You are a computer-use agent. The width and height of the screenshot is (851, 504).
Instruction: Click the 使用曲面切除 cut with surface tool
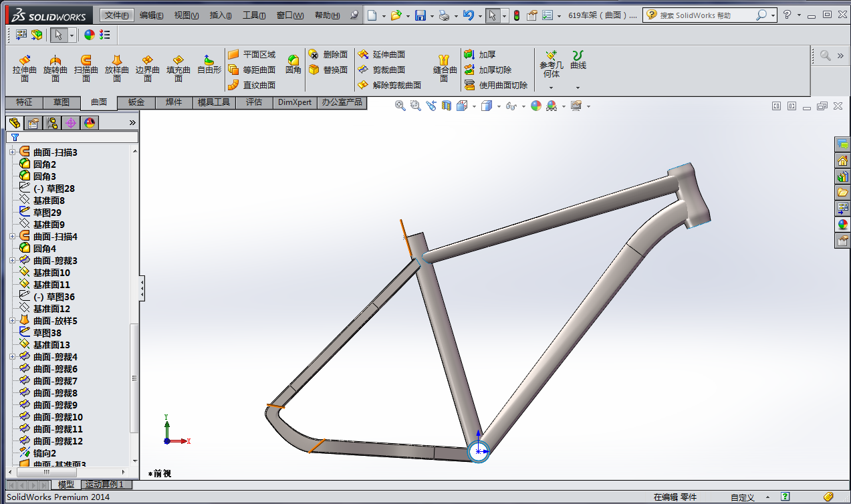[x=496, y=85]
